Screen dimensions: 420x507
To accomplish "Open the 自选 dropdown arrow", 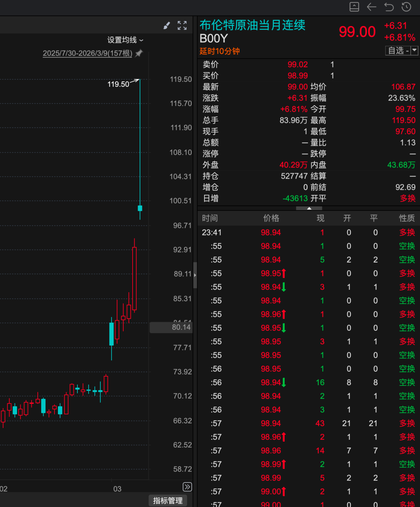I will [415, 50].
